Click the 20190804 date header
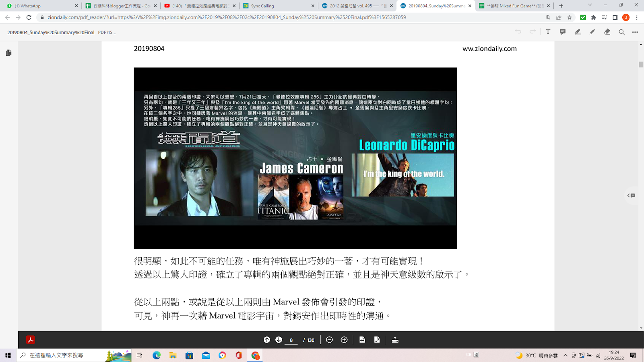Screen dimensions: 644x362 [x=149, y=49]
